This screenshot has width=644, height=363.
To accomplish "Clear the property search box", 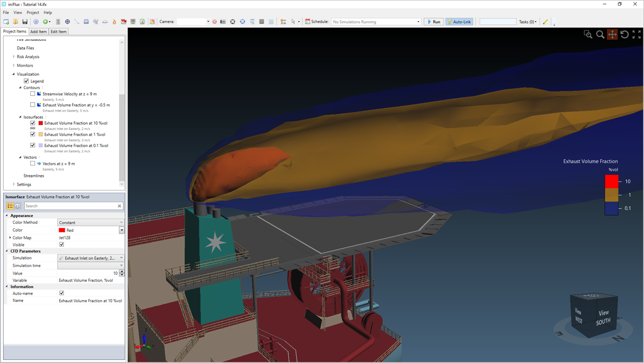I will [120, 206].
